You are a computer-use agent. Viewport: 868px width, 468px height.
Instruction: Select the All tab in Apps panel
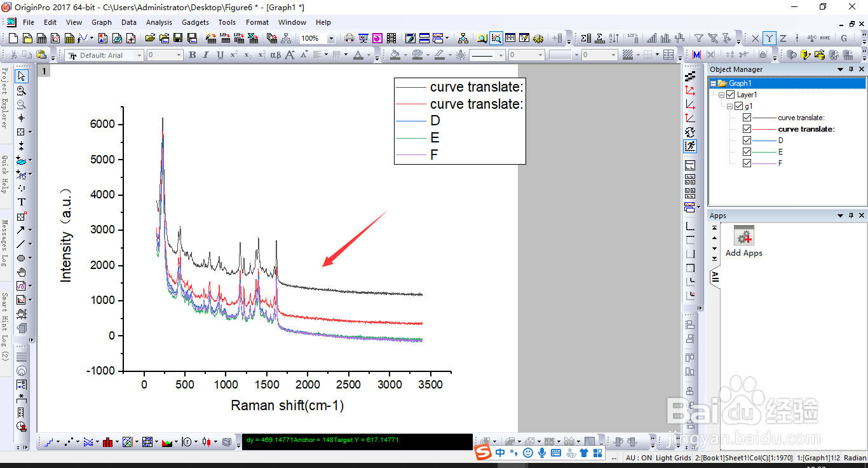tap(715, 277)
